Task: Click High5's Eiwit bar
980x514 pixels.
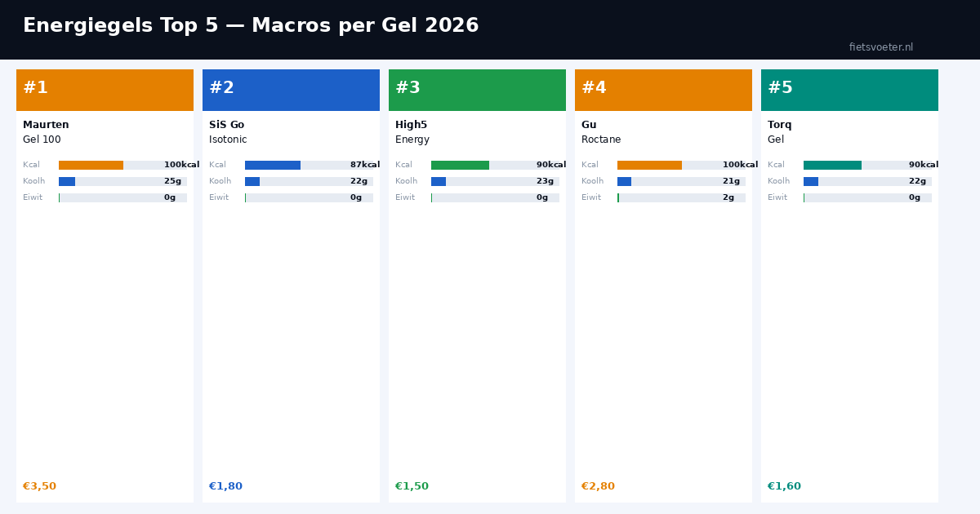Action: (495, 197)
